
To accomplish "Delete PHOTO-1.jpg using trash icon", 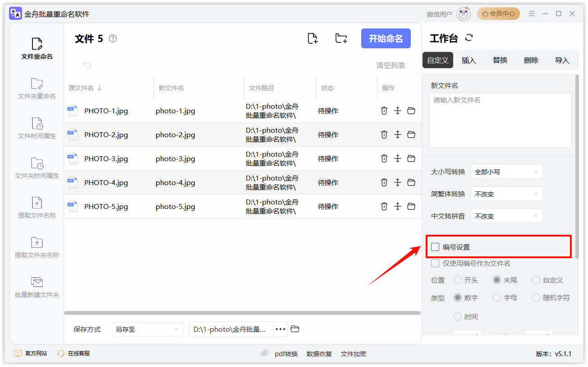I will [x=384, y=111].
